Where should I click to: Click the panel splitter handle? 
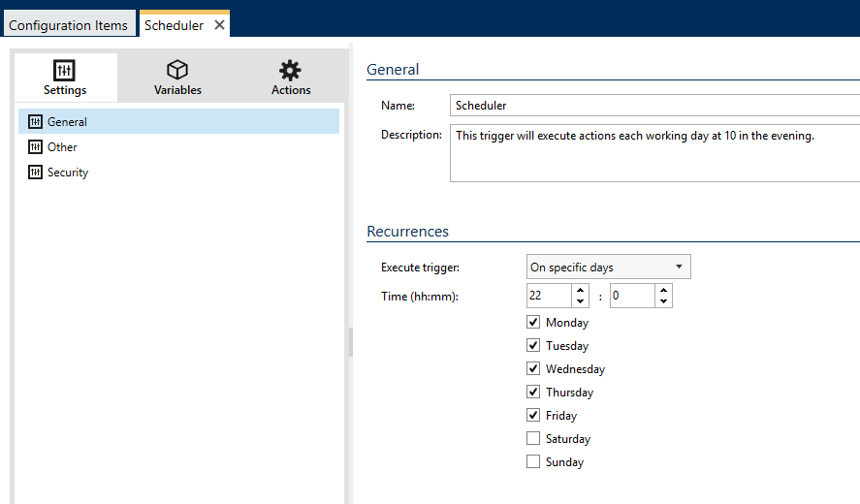350,342
